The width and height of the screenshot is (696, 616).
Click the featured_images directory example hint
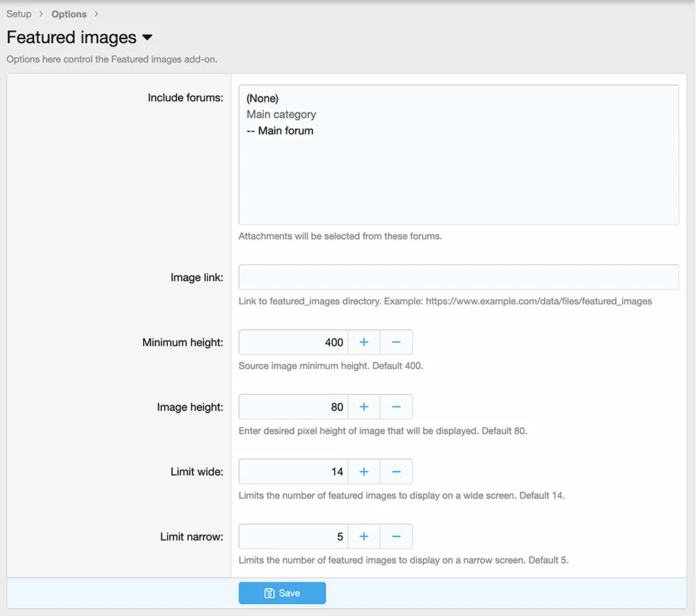445,301
